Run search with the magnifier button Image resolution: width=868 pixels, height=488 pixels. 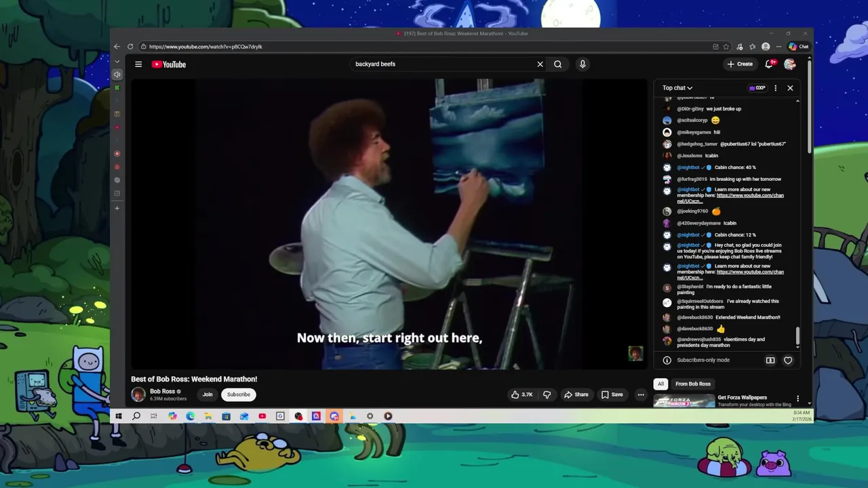point(557,64)
